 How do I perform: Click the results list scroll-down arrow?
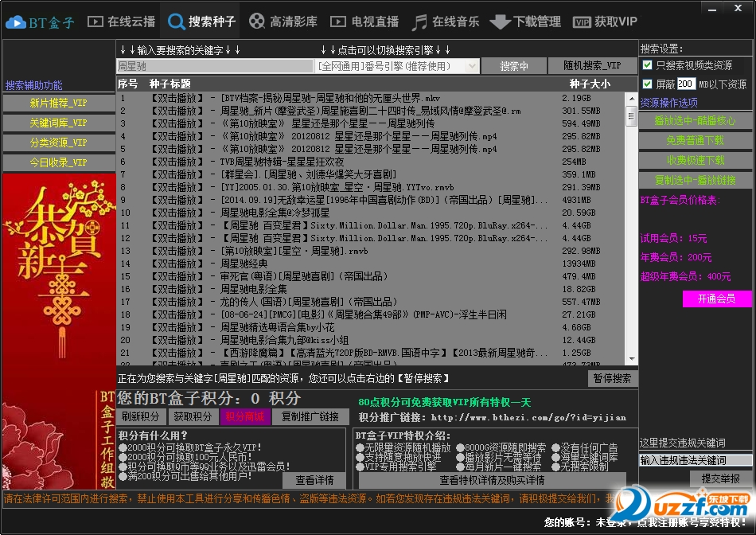point(632,358)
